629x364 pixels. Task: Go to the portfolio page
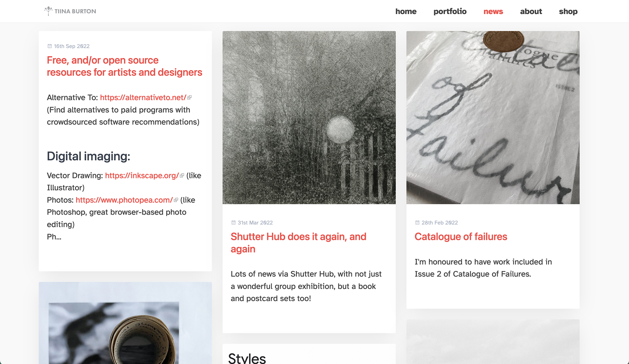(450, 11)
